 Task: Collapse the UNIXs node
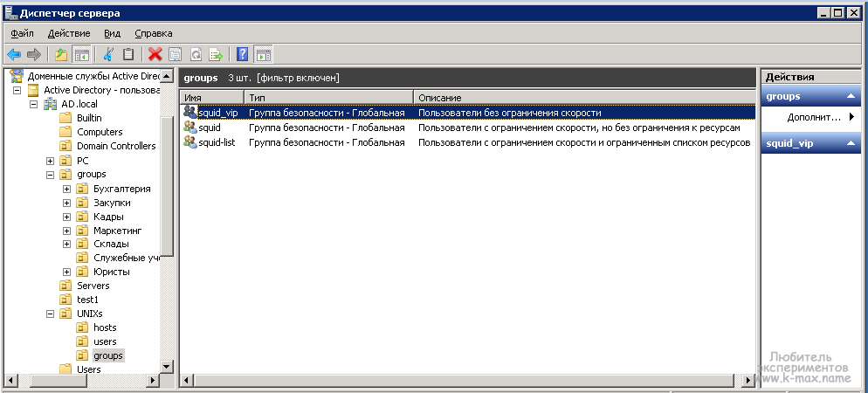tap(51, 314)
